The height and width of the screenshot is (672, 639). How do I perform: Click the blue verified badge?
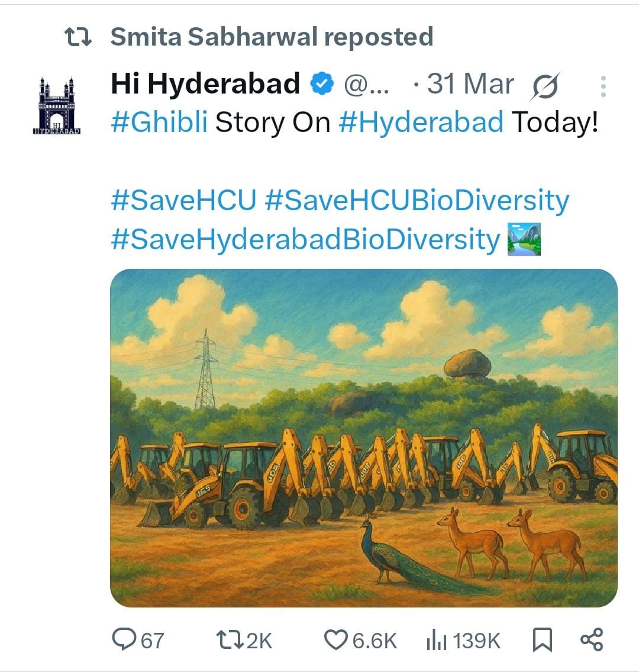322,83
